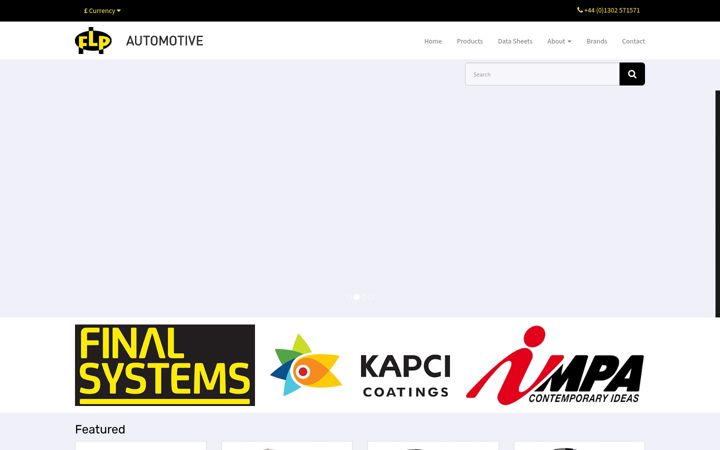Click the AUTOMOTIVE site title
Screen dimensions: 720x450
point(164,41)
